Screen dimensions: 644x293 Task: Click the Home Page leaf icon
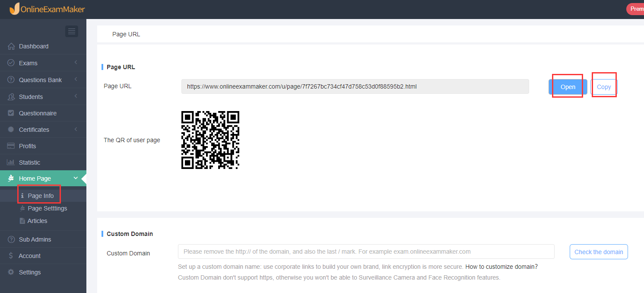[x=11, y=178]
